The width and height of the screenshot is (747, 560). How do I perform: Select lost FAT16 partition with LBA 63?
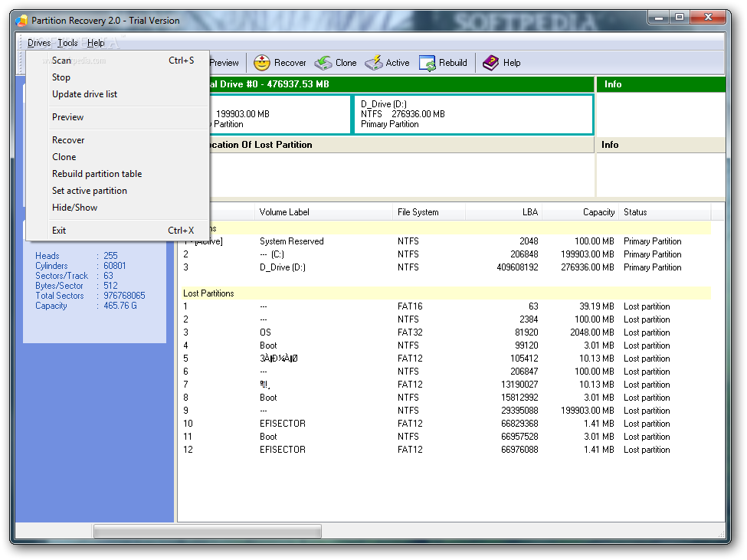pyautogui.click(x=446, y=306)
